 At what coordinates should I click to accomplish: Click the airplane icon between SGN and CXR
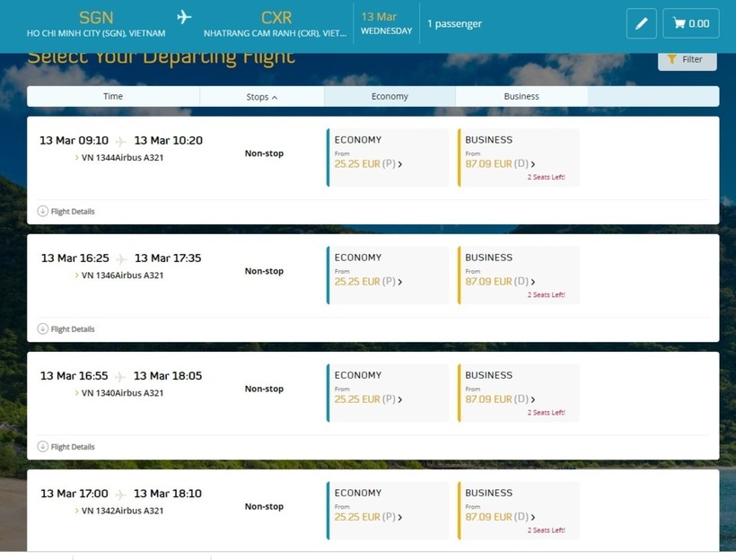tap(184, 17)
